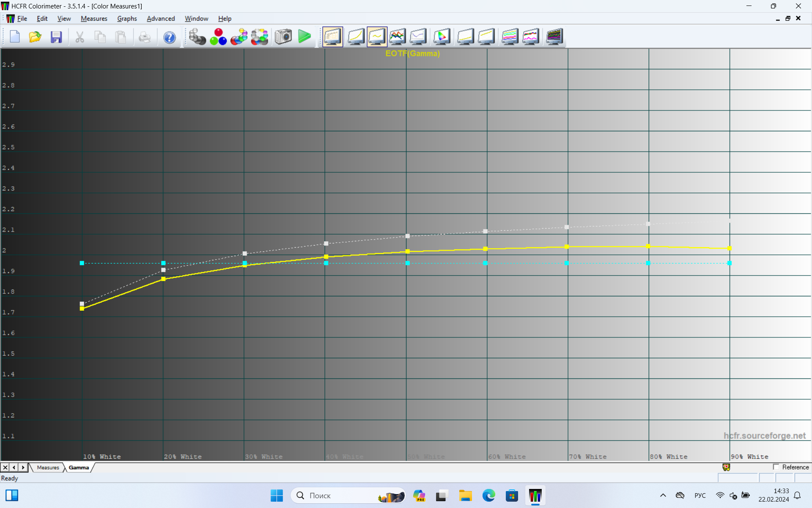Image resolution: width=812 pixels, height=508 pixels.
Task: Click the primary colors measure icon
Action: coord(218,37)
